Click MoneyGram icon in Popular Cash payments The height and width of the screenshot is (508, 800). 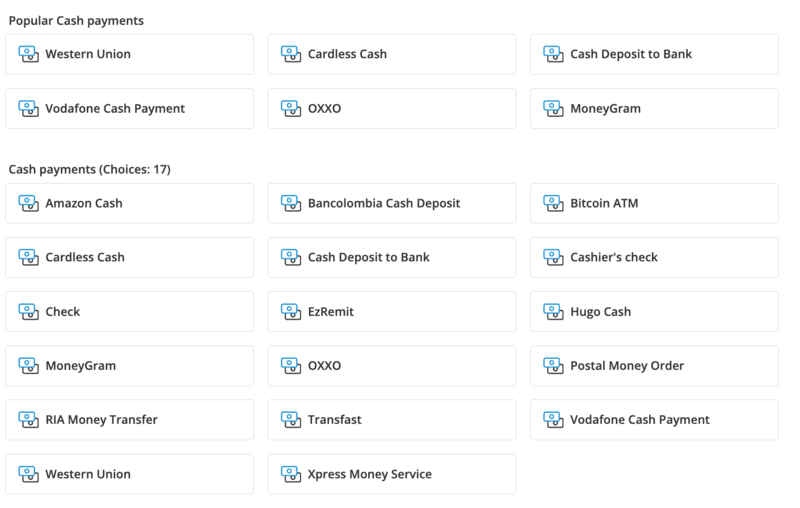coord(553,108)
